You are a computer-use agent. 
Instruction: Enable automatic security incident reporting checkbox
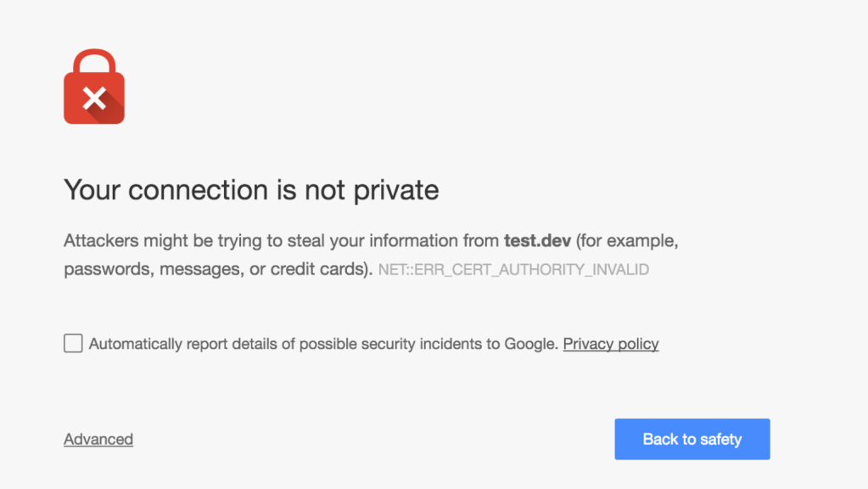click(x=74, y=344)
